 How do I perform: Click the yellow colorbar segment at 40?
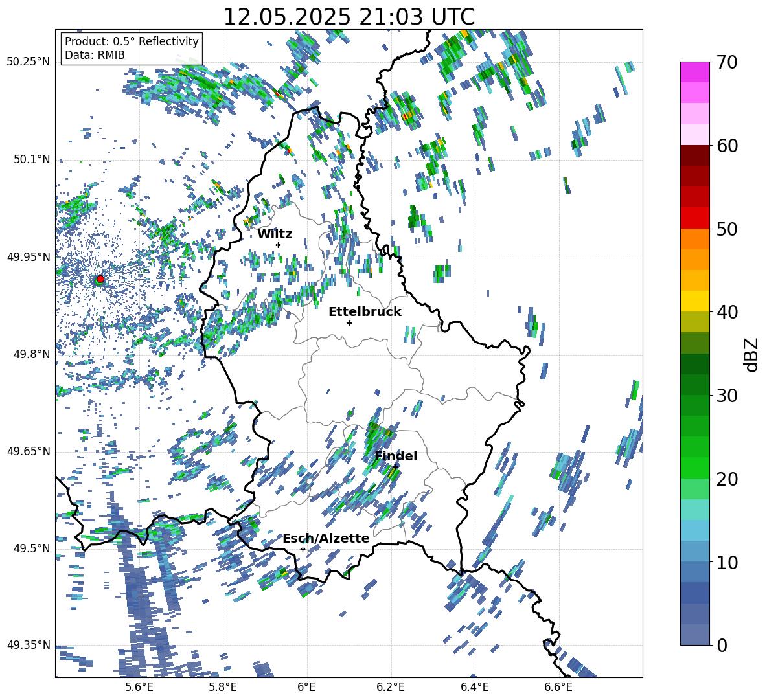(694, 301)
